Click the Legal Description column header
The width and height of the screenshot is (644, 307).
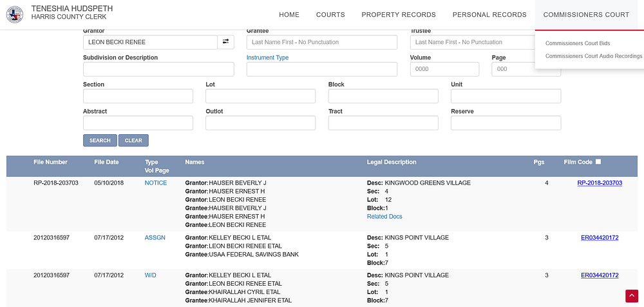(392, 162)
